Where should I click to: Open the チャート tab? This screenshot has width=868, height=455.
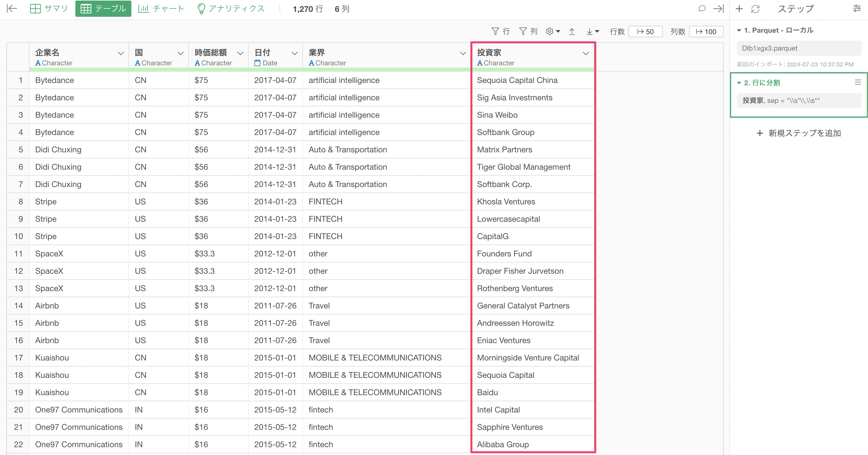[161, 8]
